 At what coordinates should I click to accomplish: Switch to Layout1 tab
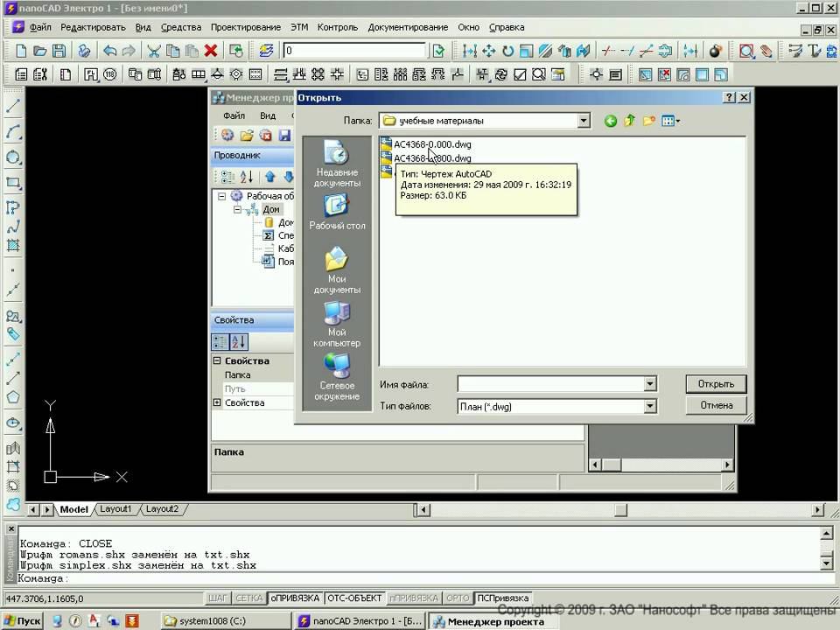115,509
